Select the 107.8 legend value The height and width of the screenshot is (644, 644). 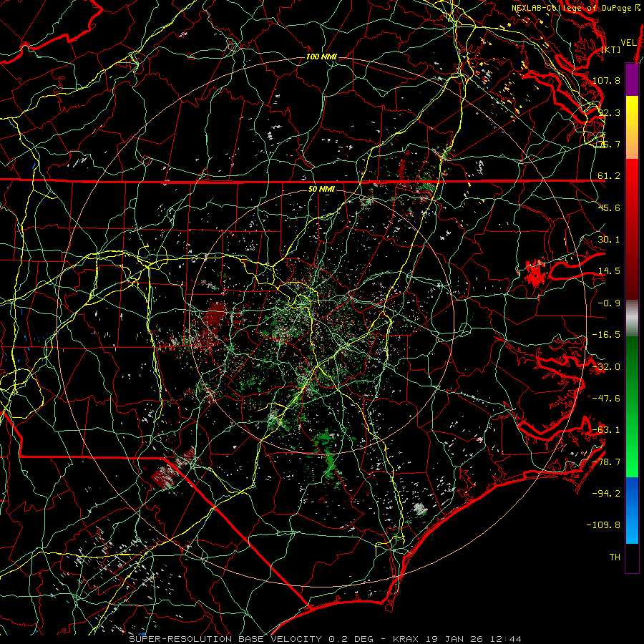click(606, 81)
